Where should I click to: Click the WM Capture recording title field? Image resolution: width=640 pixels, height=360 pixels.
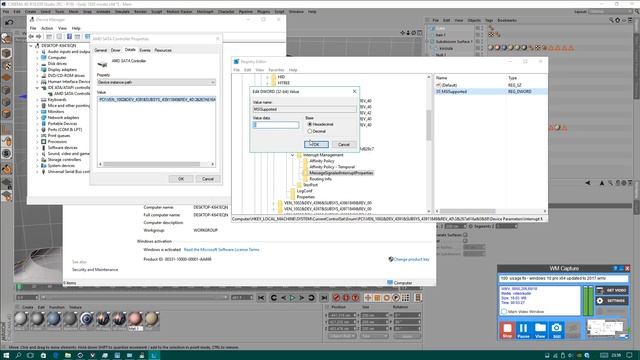(x=563, y=278)
